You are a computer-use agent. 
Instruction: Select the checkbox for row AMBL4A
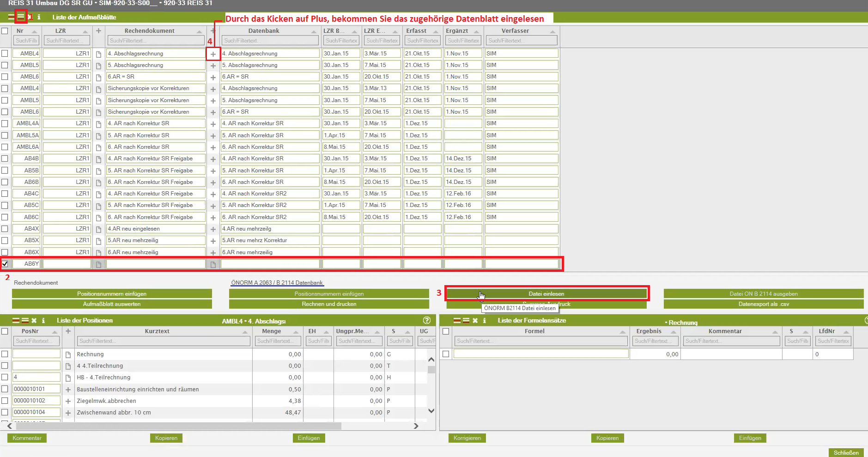click(x=5, y=123)
